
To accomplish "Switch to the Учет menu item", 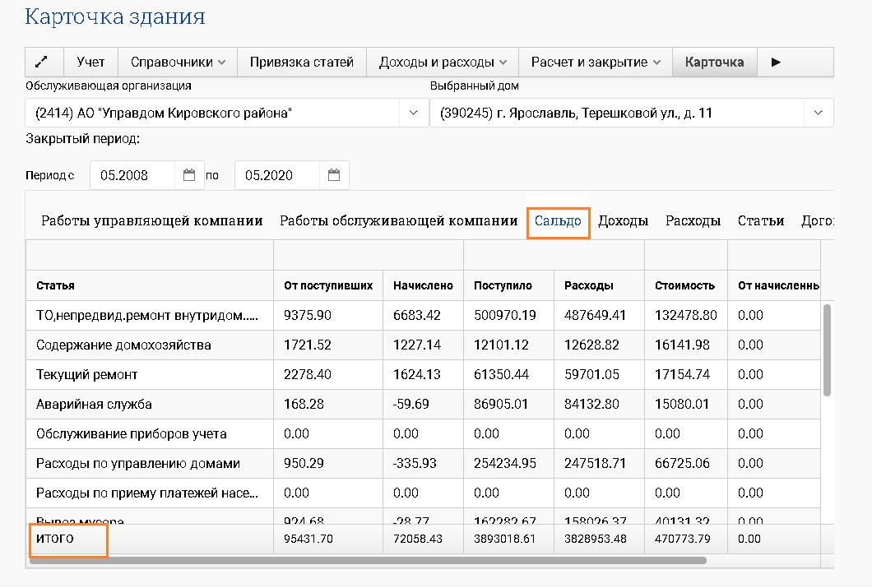I will tap(90, 62).
